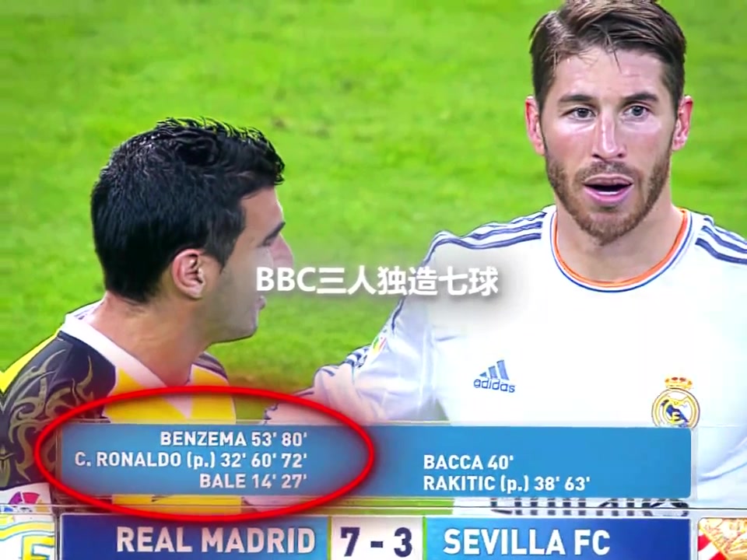Image resolution: width=747 pixels, height=560 pixels.
Task: Click the dark-haired player's spiky hair
Action: [186, 191]
